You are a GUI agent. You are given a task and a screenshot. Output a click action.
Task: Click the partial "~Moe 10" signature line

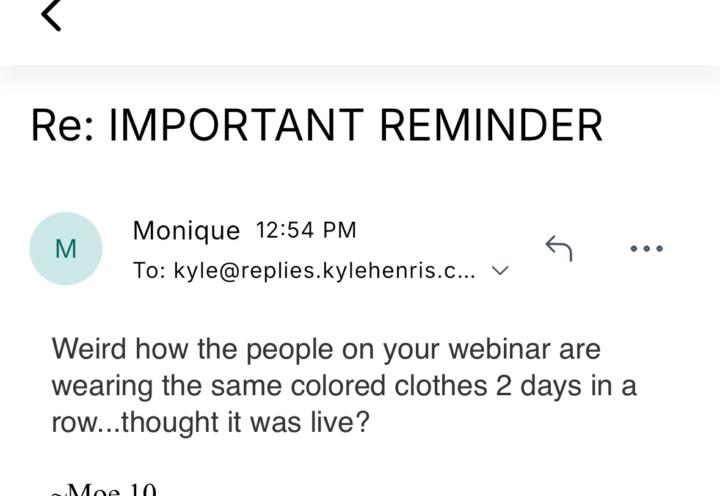click(104, 489)
